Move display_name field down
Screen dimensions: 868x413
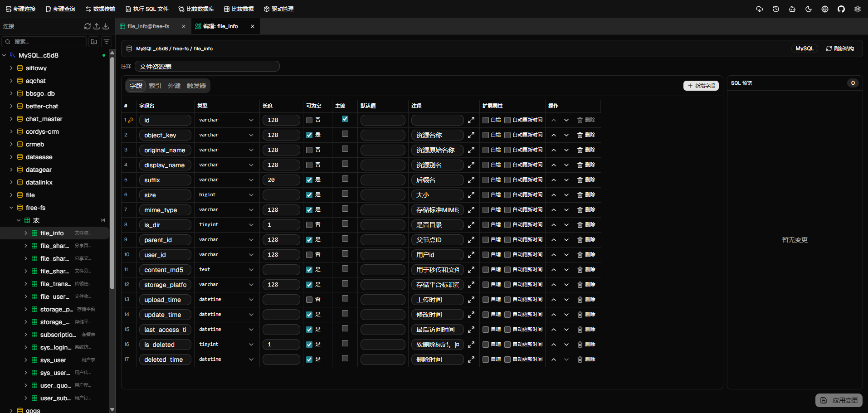[x=566, y=165]
